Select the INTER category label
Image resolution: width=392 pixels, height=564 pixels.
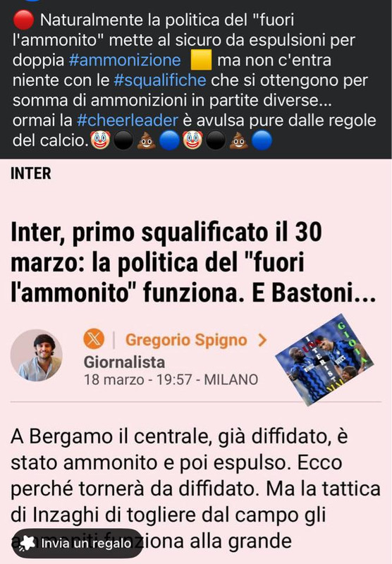pyautogui.click(x=30, y=173)
